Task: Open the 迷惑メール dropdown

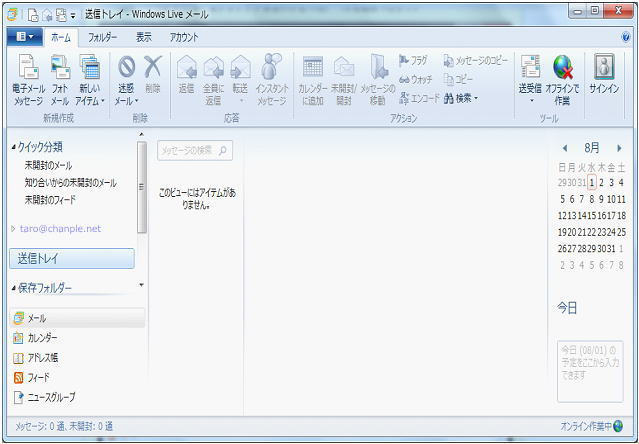Action: tap(126, 80)
